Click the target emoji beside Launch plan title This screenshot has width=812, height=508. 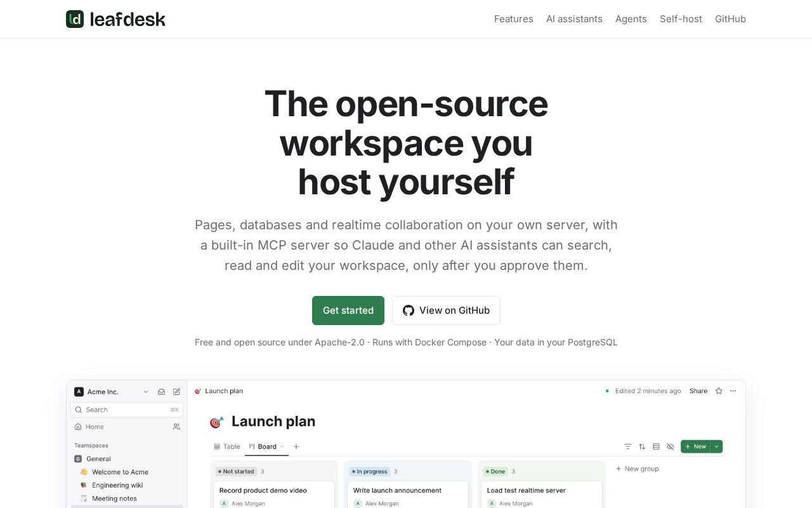217,422
